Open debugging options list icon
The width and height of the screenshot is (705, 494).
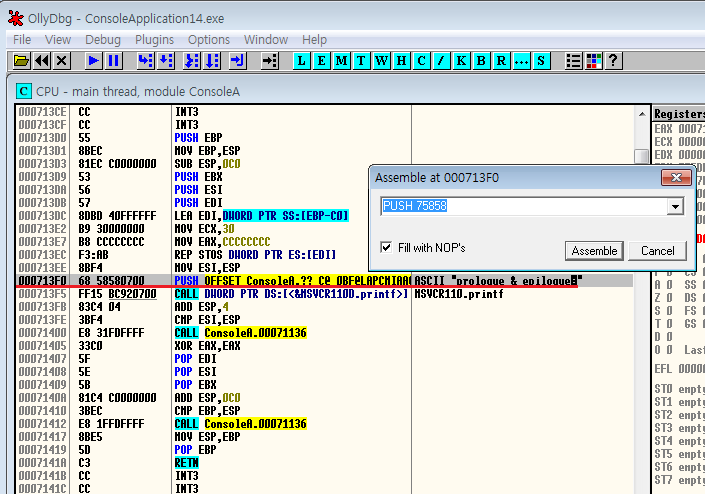(x=573, y=61)
